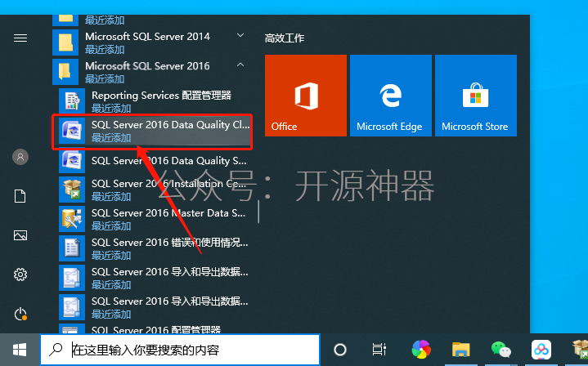Click the Installation Center box icon
The image size is (588, 366).
pos(72,190)
